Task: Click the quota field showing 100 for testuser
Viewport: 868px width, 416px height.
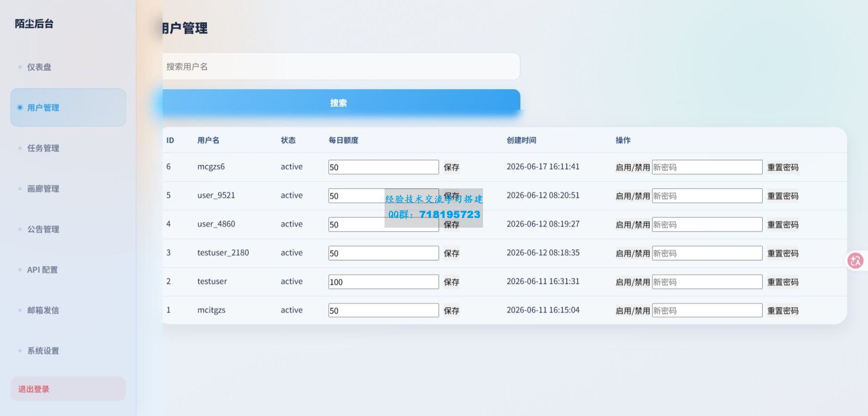Action: tap(384, 282)
